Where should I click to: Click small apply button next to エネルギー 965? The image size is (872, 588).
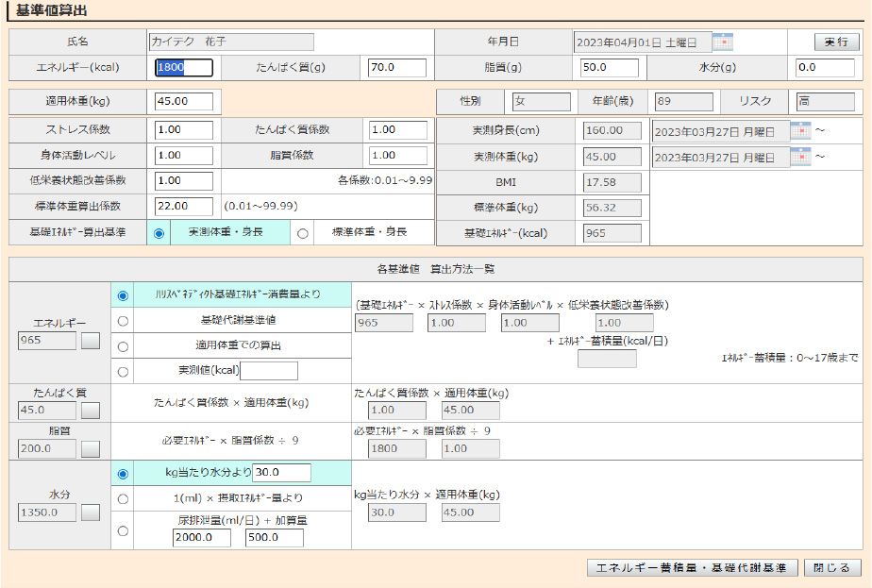point(91,341)
